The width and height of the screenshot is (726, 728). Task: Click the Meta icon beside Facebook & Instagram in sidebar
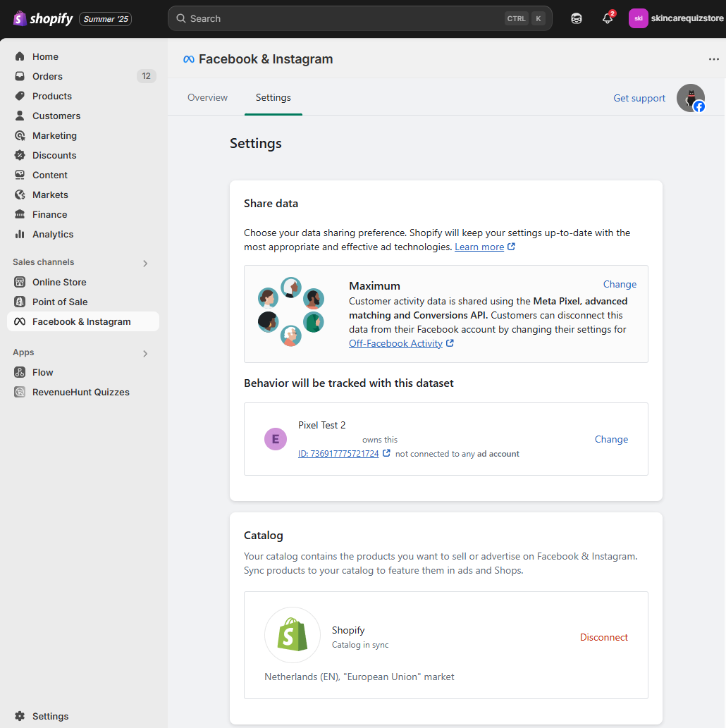pos(20,321)
